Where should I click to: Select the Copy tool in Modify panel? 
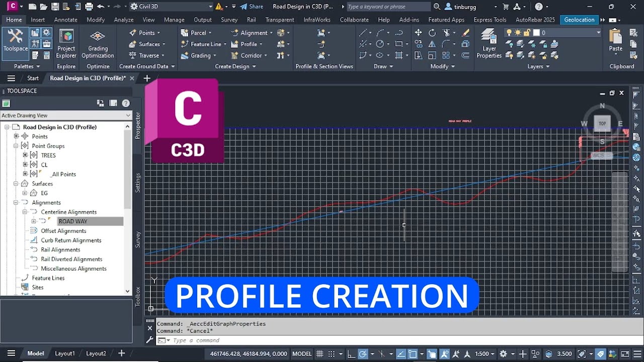(418, 44)
